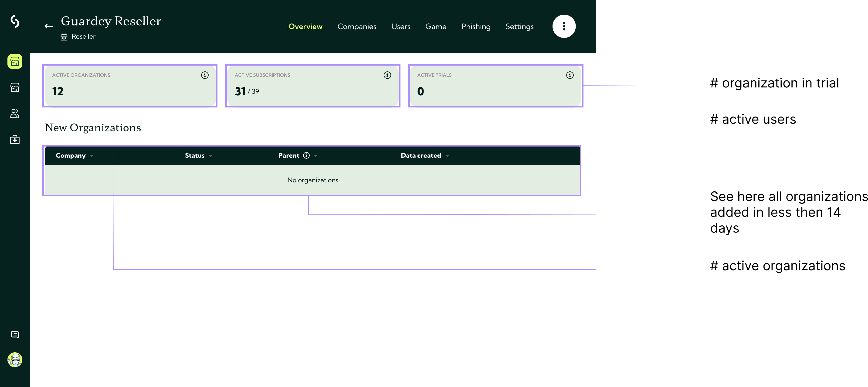868x387 pixels.
Task: Click the ACTIVE ORGANIZATIONS label
Action: point(81,75)
